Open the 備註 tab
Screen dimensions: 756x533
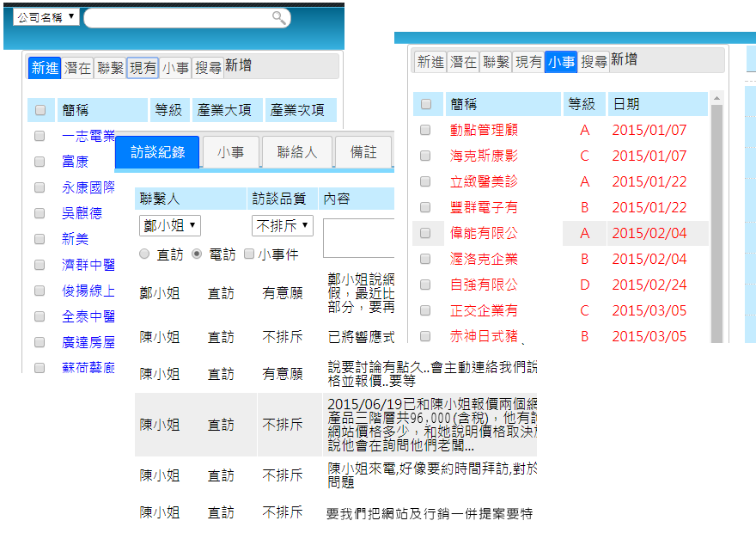[x=363, y=152]
